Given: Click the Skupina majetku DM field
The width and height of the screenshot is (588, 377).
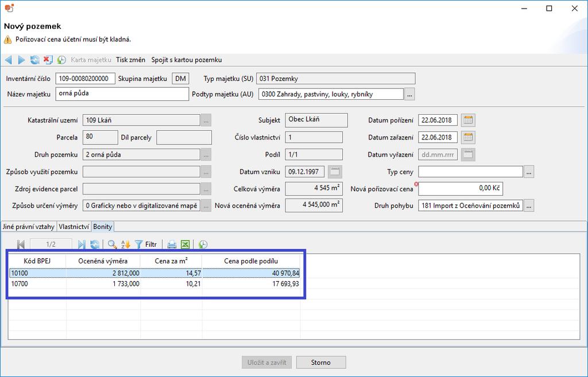Looking at the screenshot, I should point(180,79).
